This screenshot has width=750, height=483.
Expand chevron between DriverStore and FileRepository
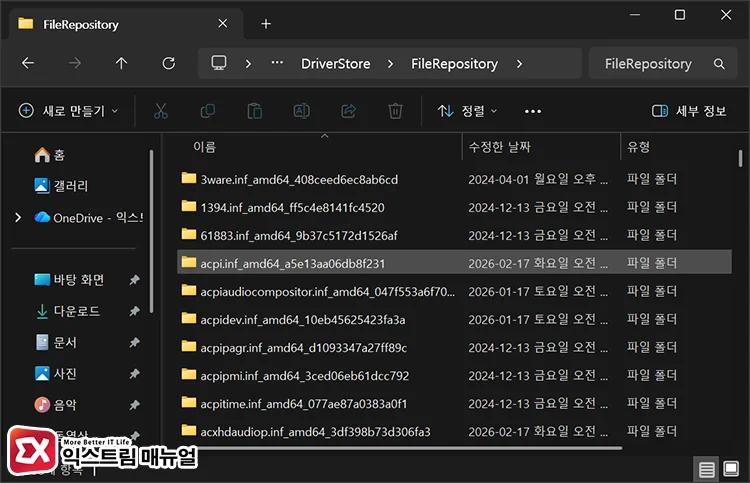point(390,64)
